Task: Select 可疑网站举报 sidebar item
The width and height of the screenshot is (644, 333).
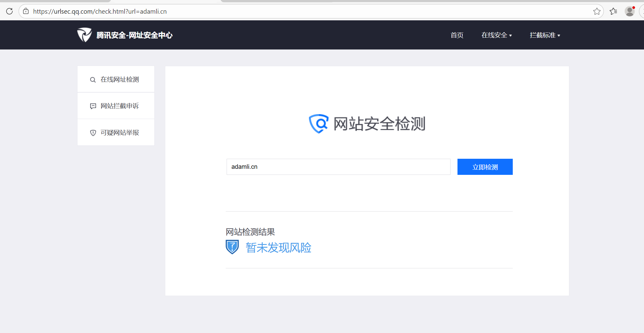Action: [120, 133]
